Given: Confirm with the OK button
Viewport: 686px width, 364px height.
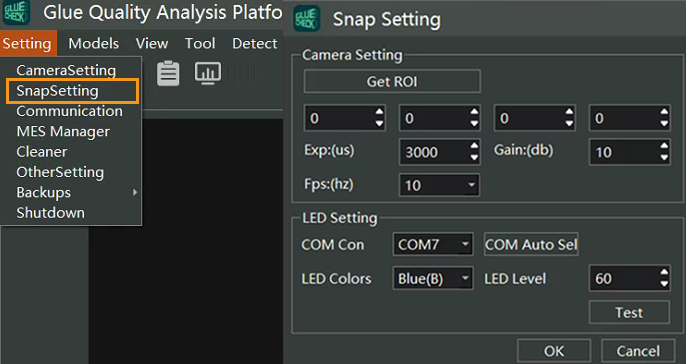Looking at the screenshot, I should click(554, 351).
